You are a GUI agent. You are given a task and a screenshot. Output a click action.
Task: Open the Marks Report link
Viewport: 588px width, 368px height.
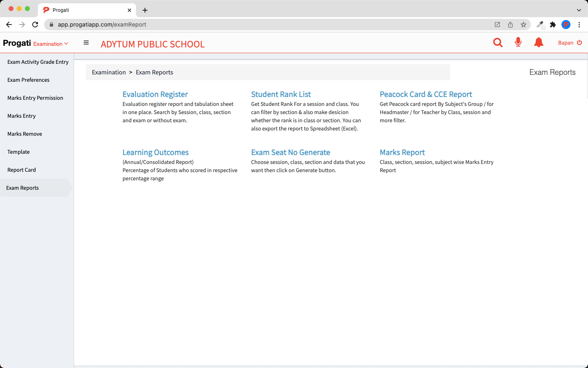pos(402,153)
